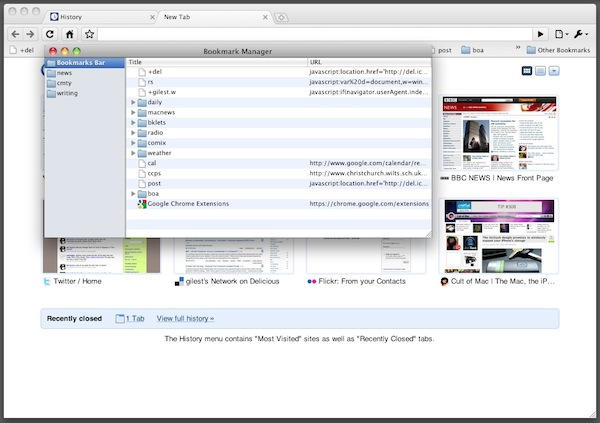Viewport: 600px width, 423px height.
Task: Click the forward navigation arrow
Action: (x=30, y=34)
